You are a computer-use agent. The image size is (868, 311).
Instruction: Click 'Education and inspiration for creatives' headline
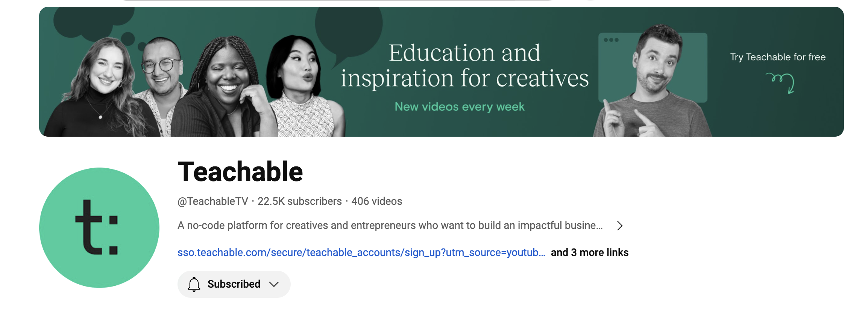464,65
